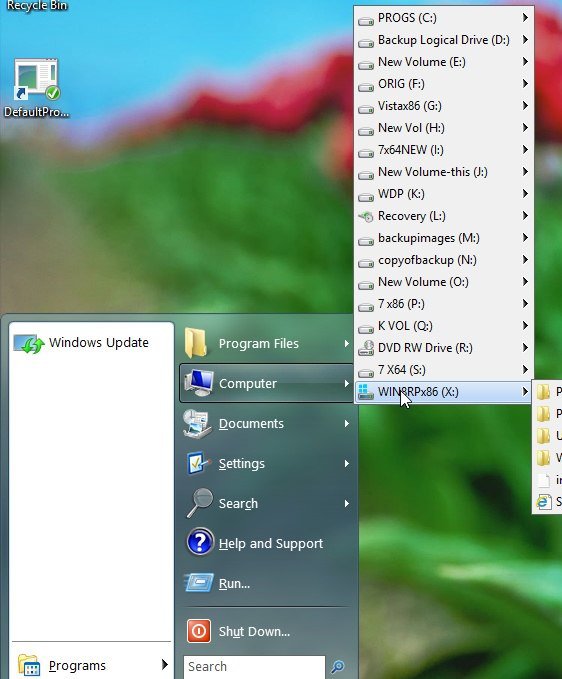Screen dimensions: 562x679
Task: Click the first folder icon in X: submenu
Action: pos(543,392)
